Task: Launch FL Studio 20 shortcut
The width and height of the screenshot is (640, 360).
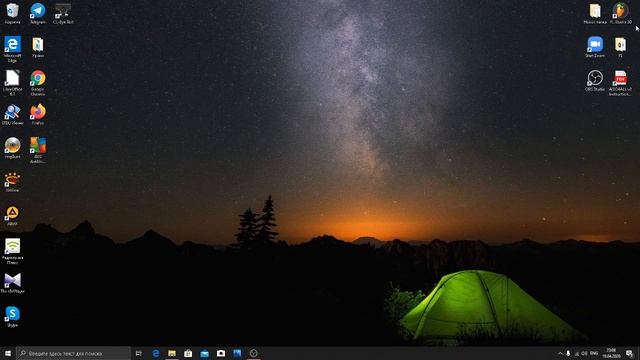Action: click(620, 13)
